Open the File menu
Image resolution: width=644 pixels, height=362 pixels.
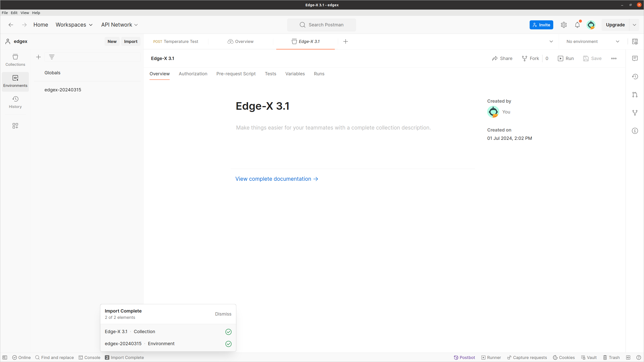click(5, 13)
